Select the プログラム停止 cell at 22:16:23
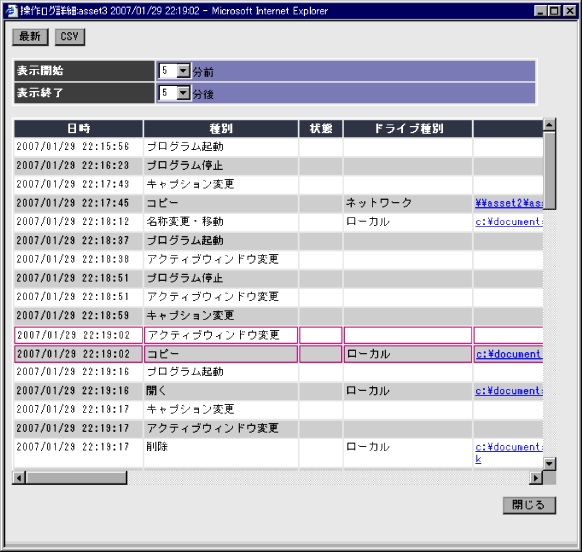The width and height of the screenshot is (582, 552). (x=221, y=166)
